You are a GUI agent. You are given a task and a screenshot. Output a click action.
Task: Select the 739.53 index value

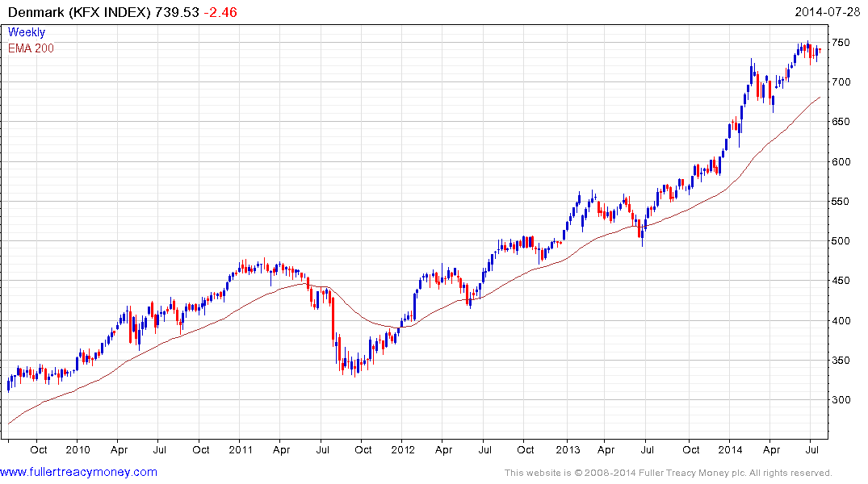point(177,12)
